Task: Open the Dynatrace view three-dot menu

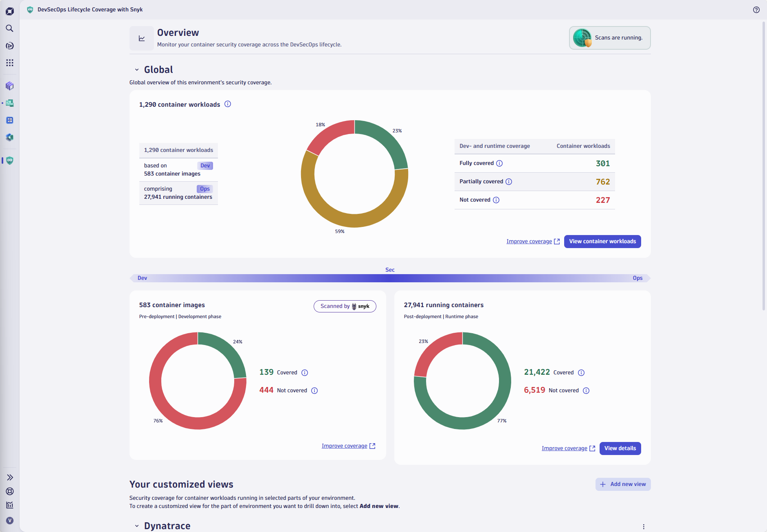Action: pyautogui.click(x=644, y=527)
